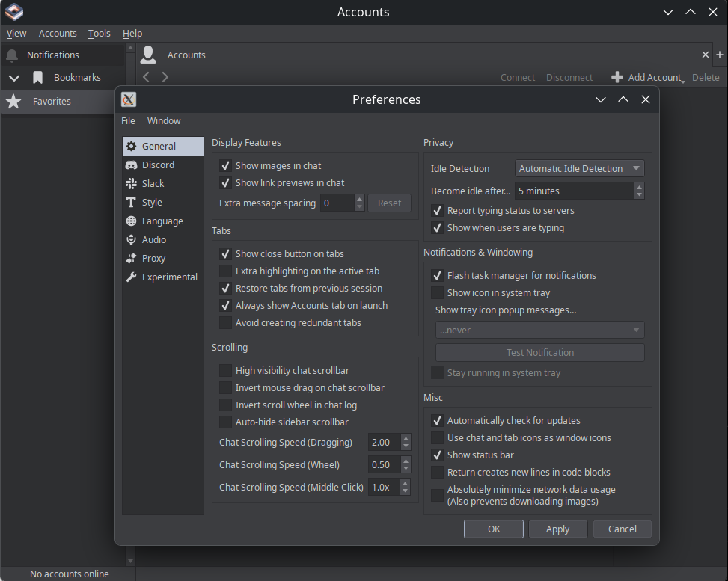Open Language settings globe icon

pos(132,221)
